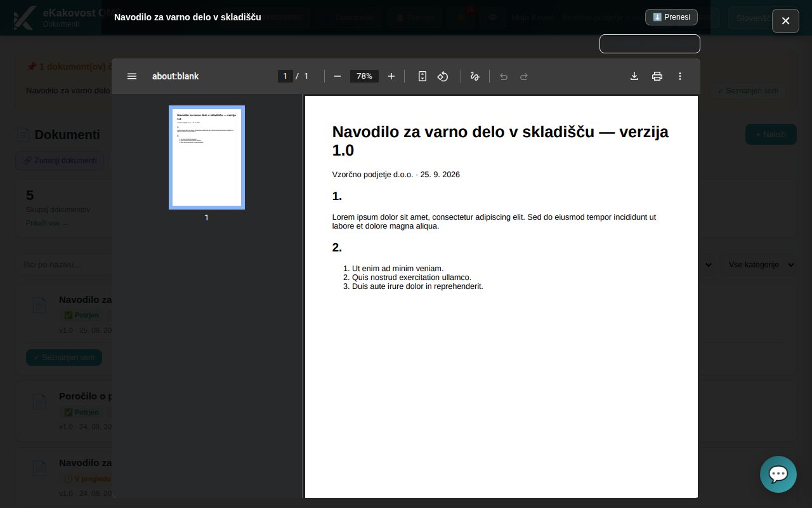Image resolution: width=812 pixels, height=508 pixels.
Task: Follow the Prikaži vse link
Action: (47, 224)
